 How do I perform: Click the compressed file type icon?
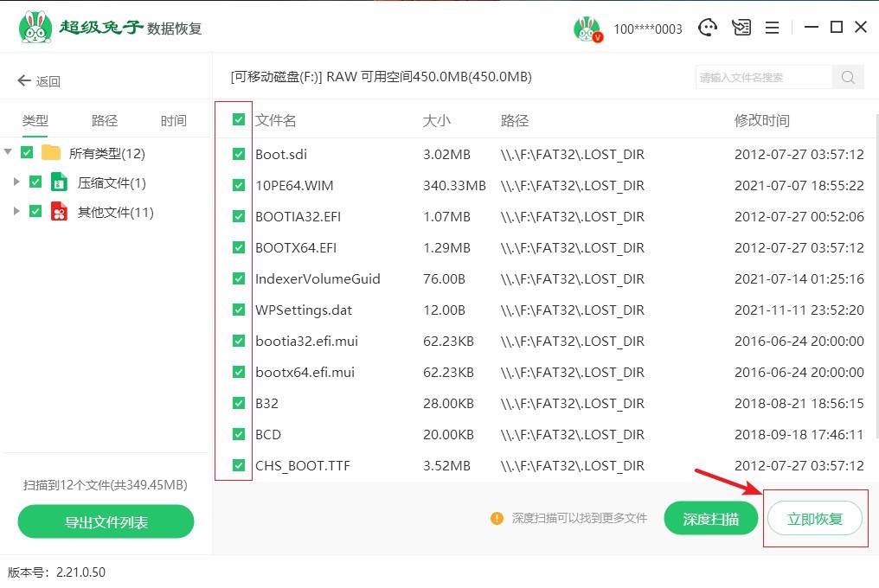58,181
